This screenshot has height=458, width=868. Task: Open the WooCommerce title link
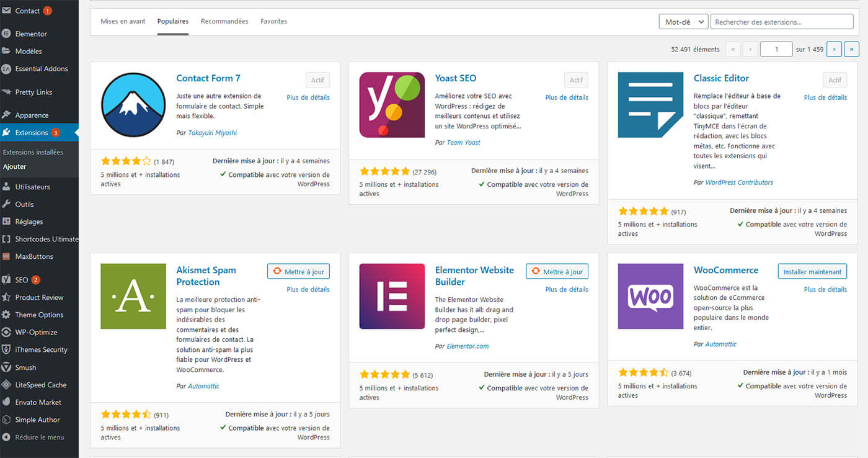[x=726, y=270]
